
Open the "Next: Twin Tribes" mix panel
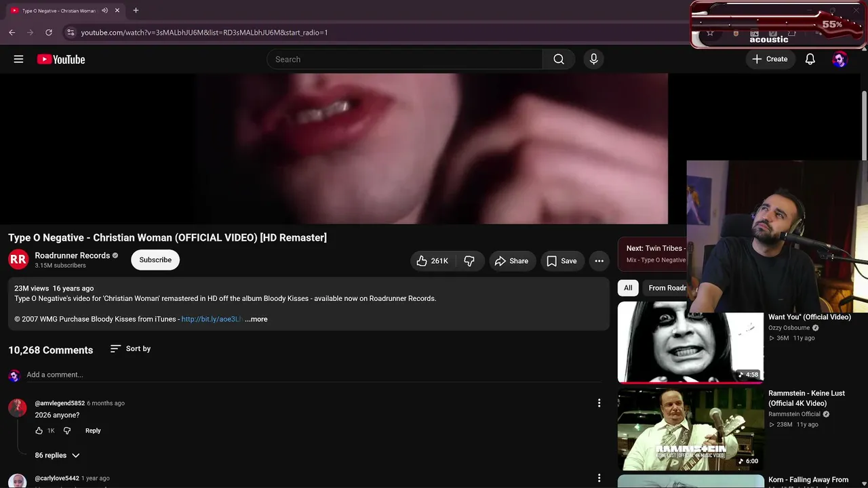652,253
